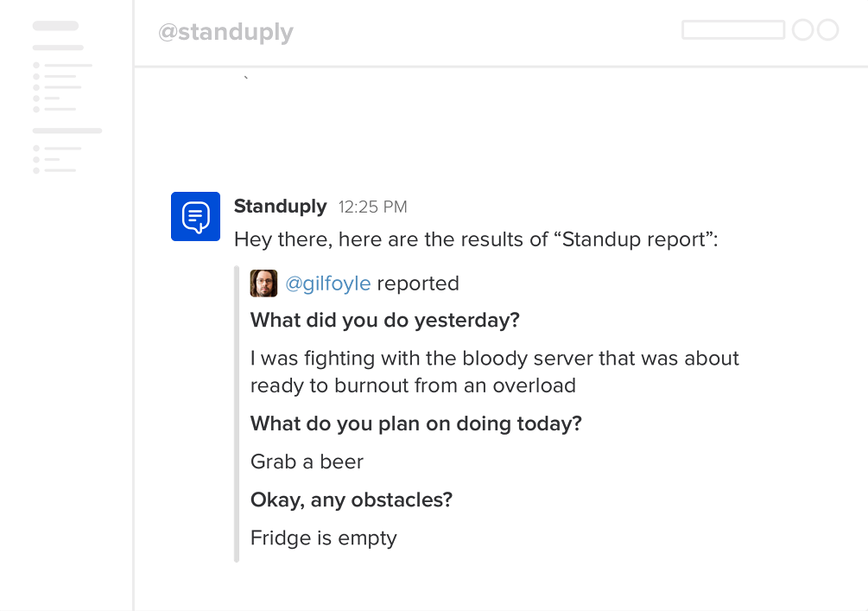
Task: Expand the second sidebar section header
Action: pos(67,130)
